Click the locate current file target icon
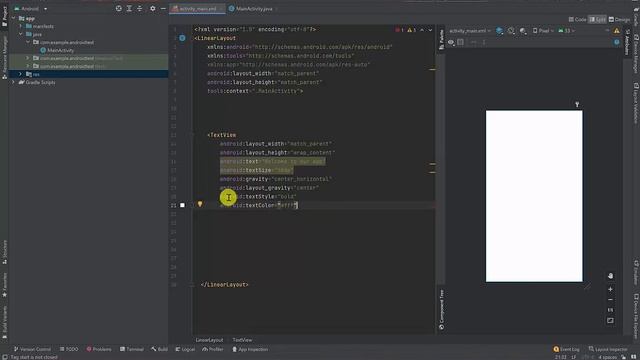This screenshot has width=640, height=360. [118, 8]
